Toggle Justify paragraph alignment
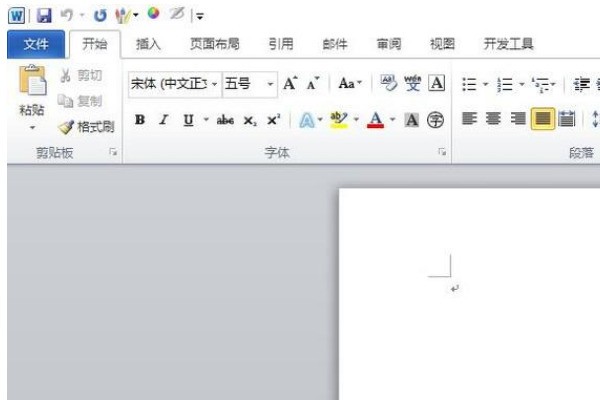 542,120
